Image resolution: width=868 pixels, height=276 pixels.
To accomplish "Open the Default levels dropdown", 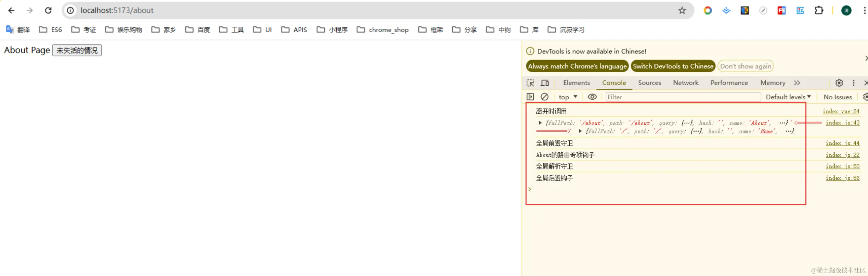I will coord(788,97).
